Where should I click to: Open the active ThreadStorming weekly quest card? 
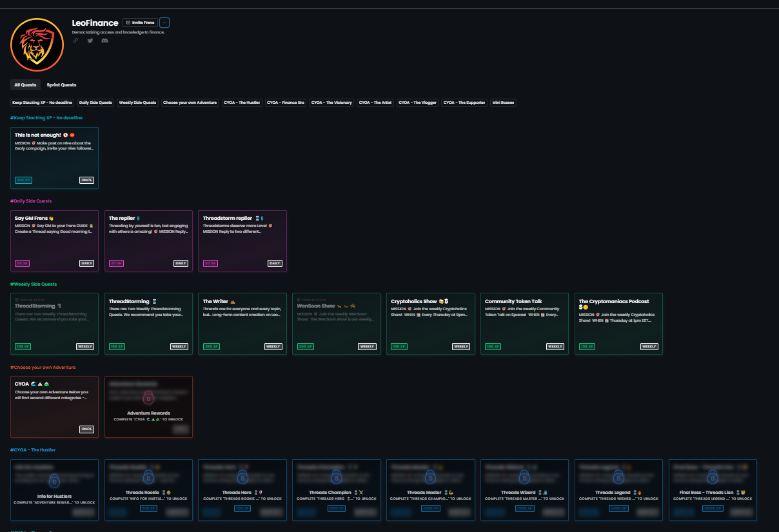149,324
